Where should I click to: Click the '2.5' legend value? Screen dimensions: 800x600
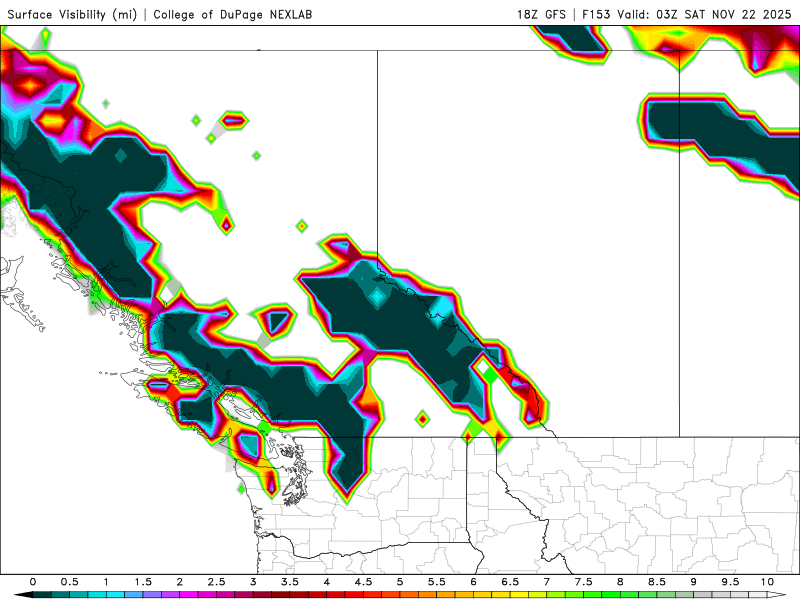216,582
